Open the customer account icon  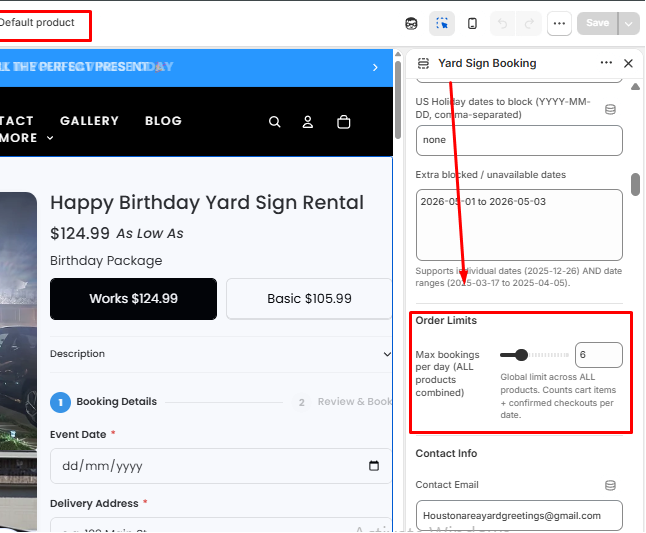click(x=308, y=122)
